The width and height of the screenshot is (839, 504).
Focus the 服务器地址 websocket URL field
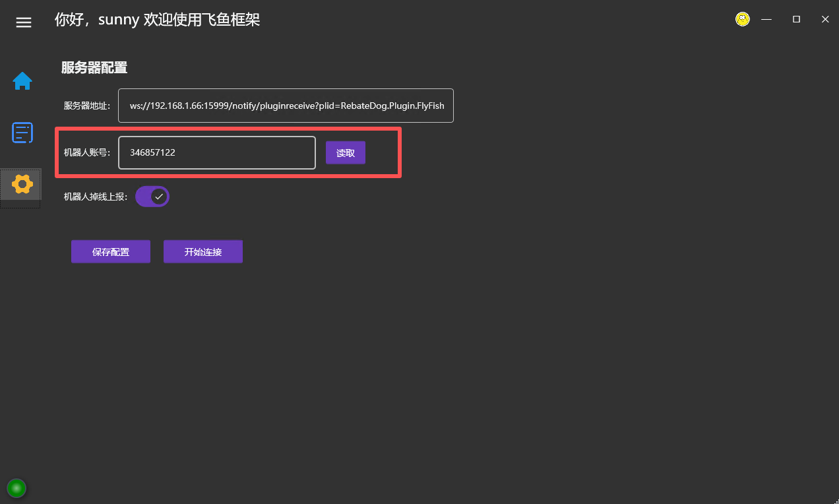286,106
